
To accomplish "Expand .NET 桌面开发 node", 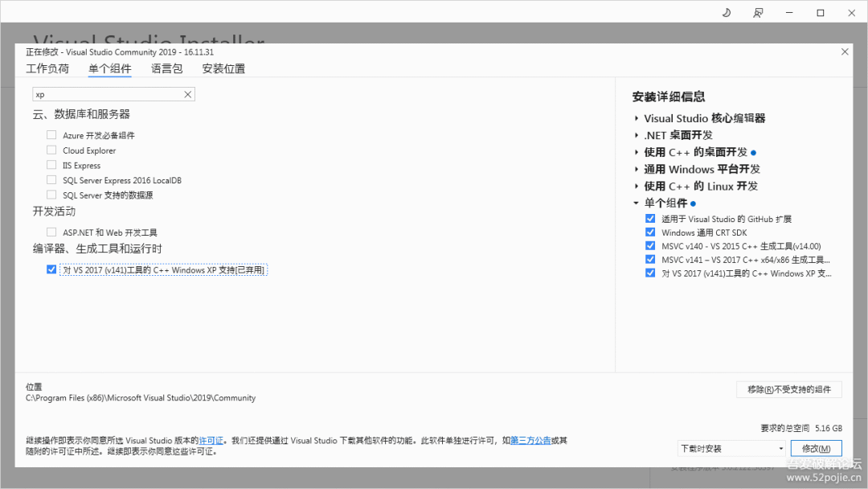I will pyautogui.click(x=637, y=135).
